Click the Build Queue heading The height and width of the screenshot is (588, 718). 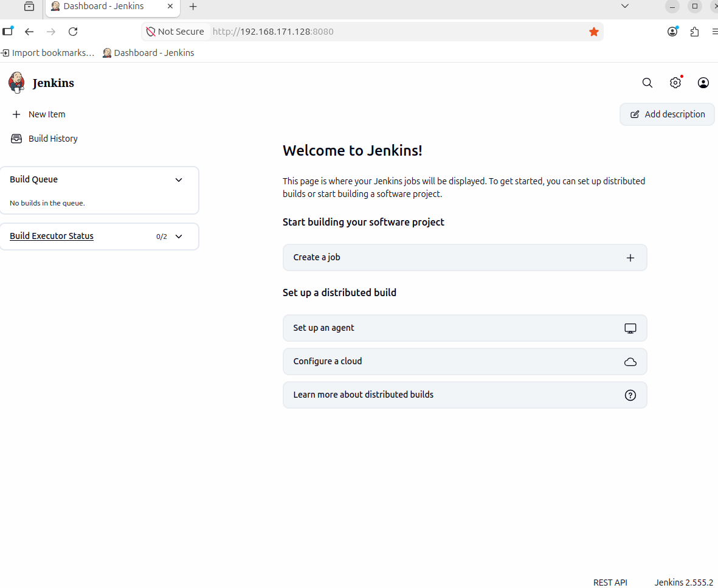34,179
